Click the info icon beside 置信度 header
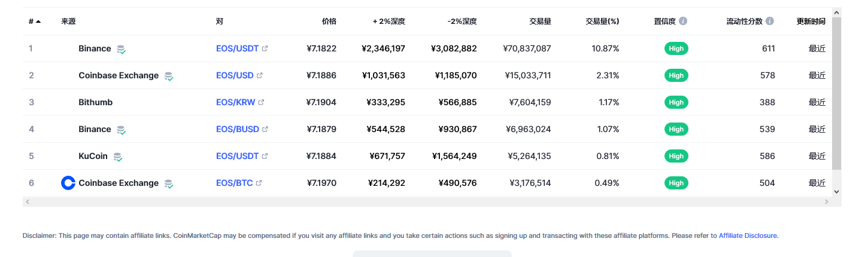The image size is (868, 257). coord(683,21)
